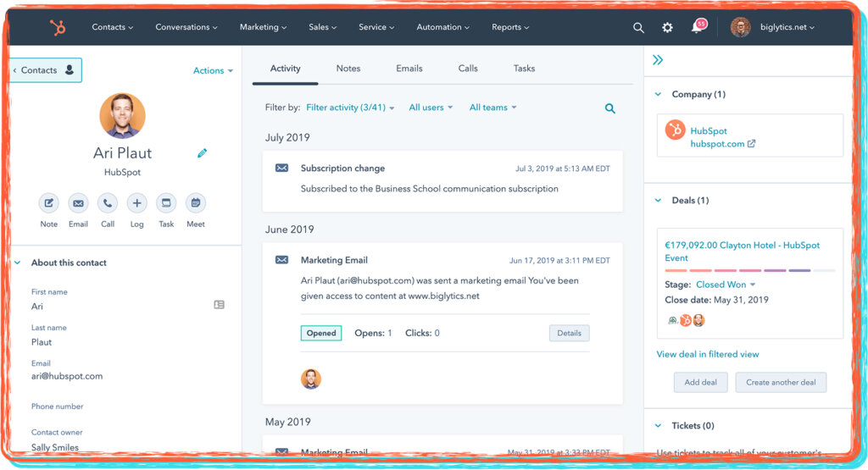This screenshot has height=470, width=868.
Task: Open the Contacts menu
Action: pyautogui.click(x=113, y=27)
